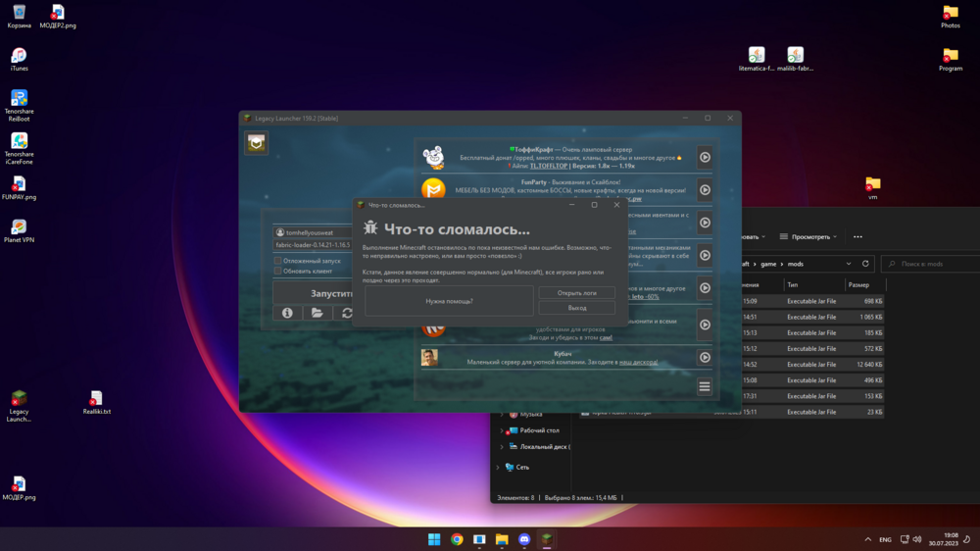
Task: Open Google Chrome from taskbar
Action: (x=457, y=539)
